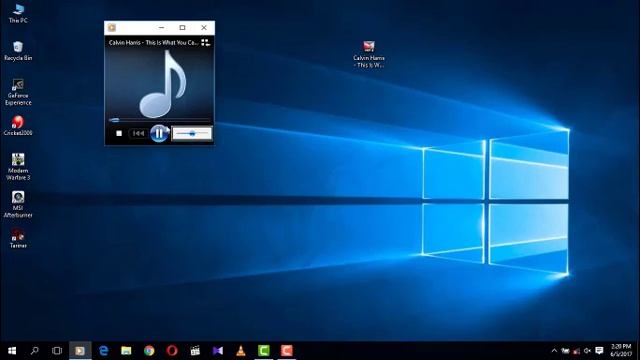Click the track seek bar
This screenshot has height=360, width=640.
[159, 120]
